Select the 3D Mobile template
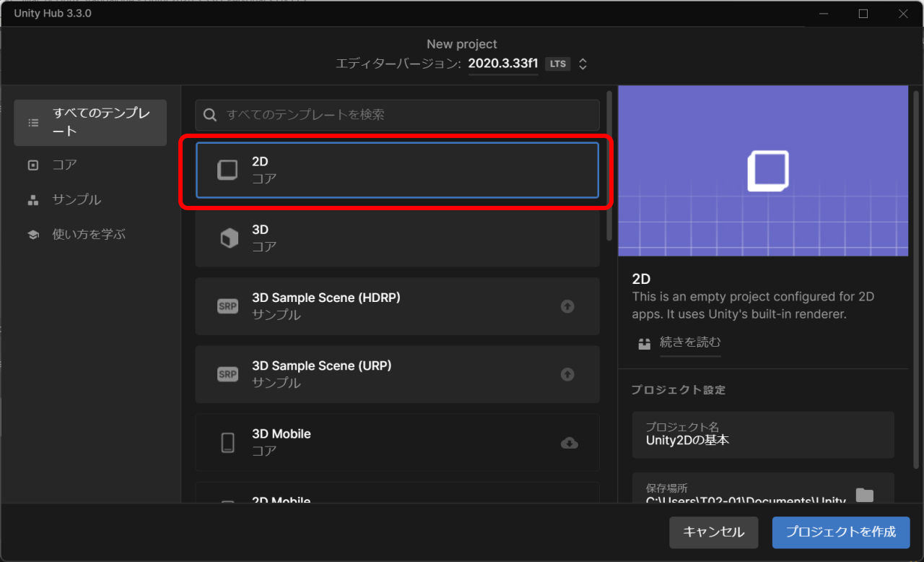 click(397, 442)
